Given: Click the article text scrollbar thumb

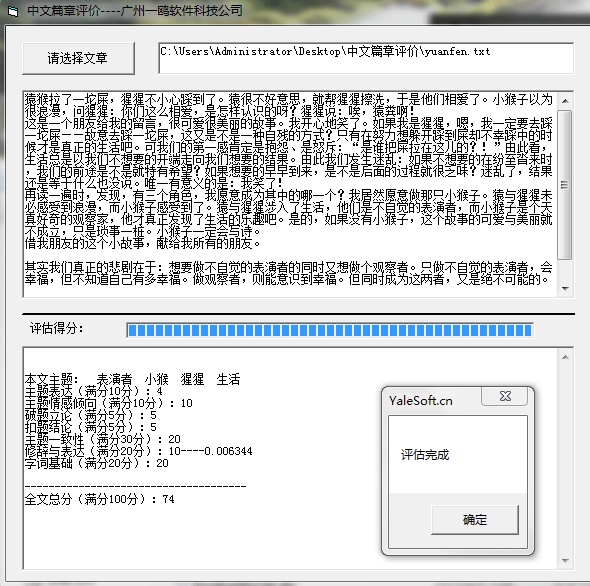Looking at the screenshot, I should click(565, 184).
